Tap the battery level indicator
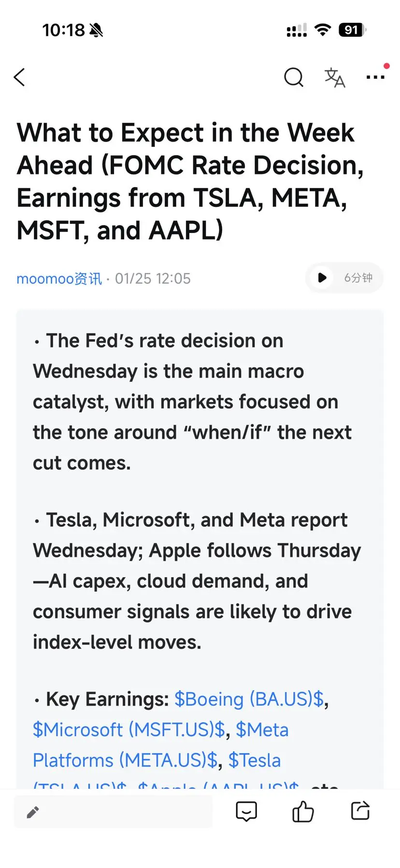Screen dimensions: 400x868 (x=352, y=30)
